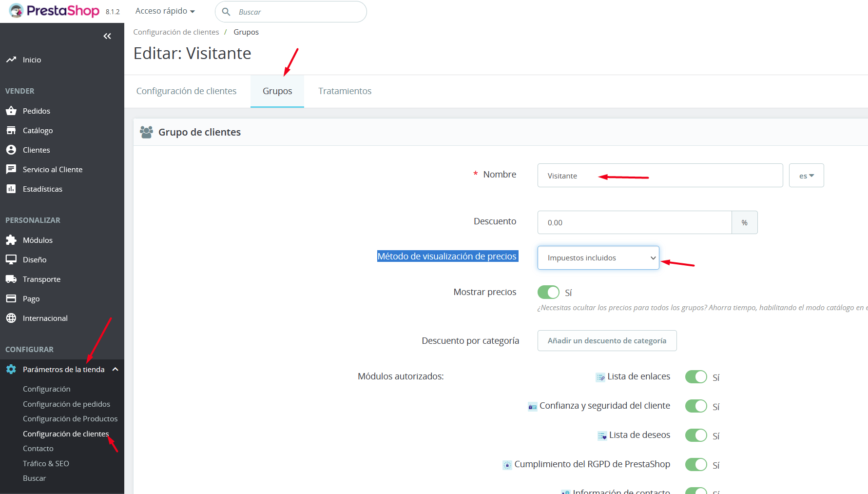Click the Pedidos basket icon
The height and width of the screenshot is (494, 868).
[x=11, y=111]
